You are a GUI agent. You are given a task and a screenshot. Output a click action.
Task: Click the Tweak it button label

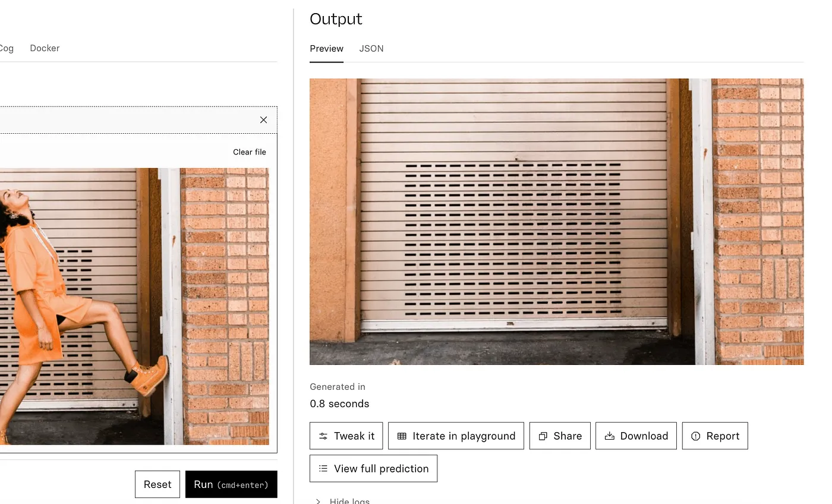(x=354, y=436)
